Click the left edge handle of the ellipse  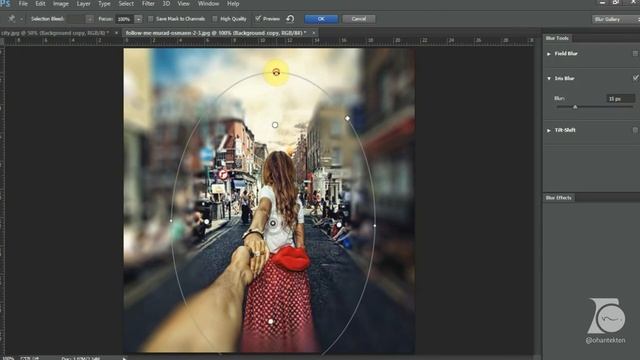(x=171, y=221)
